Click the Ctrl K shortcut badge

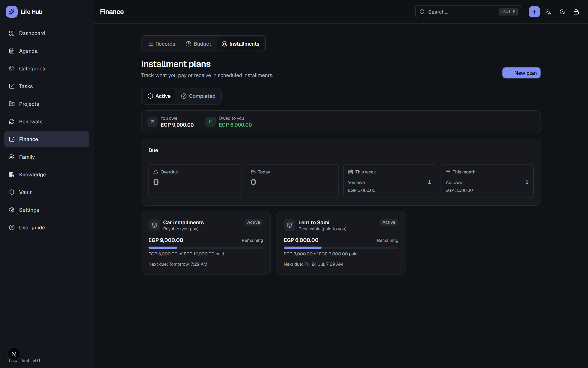click(x=508, y=12)
